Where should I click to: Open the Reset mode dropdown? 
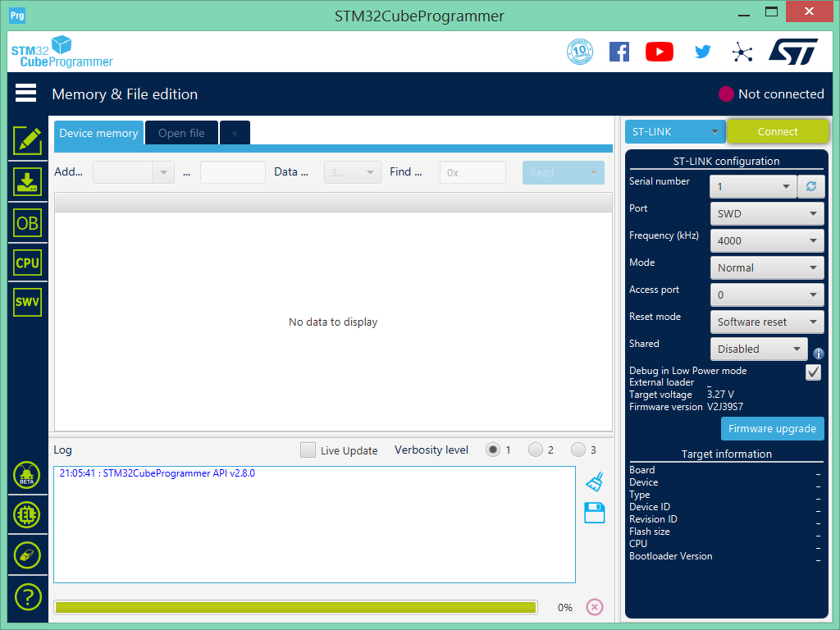click(767, 322)
